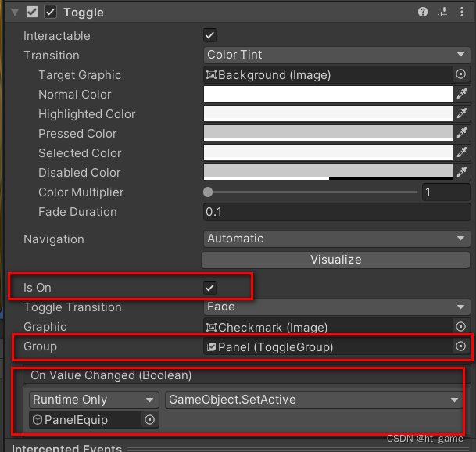Click the Toggle component title

(x=84, y=13)
